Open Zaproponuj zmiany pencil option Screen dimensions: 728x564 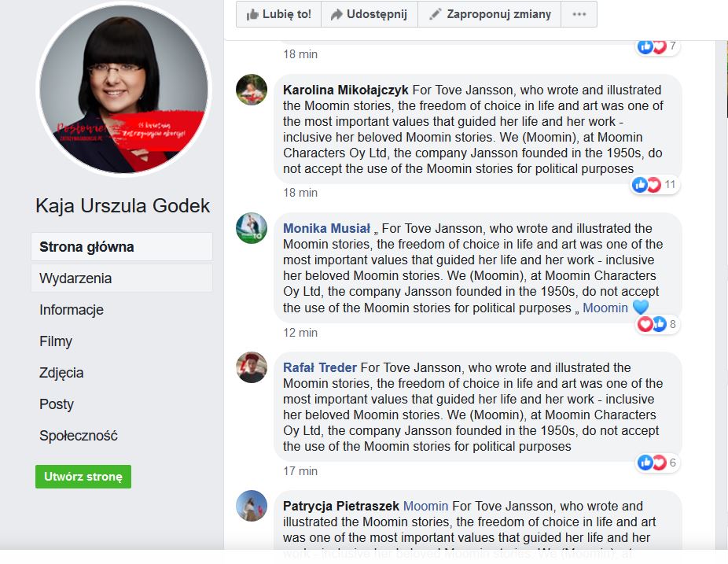[x=489, y=14]
